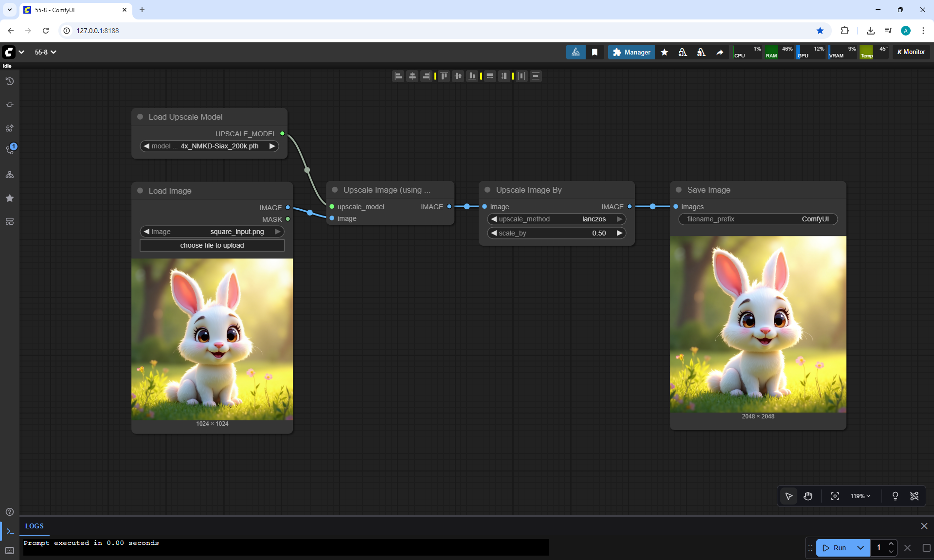Open the K Monitor panel

tap(911, 52)
